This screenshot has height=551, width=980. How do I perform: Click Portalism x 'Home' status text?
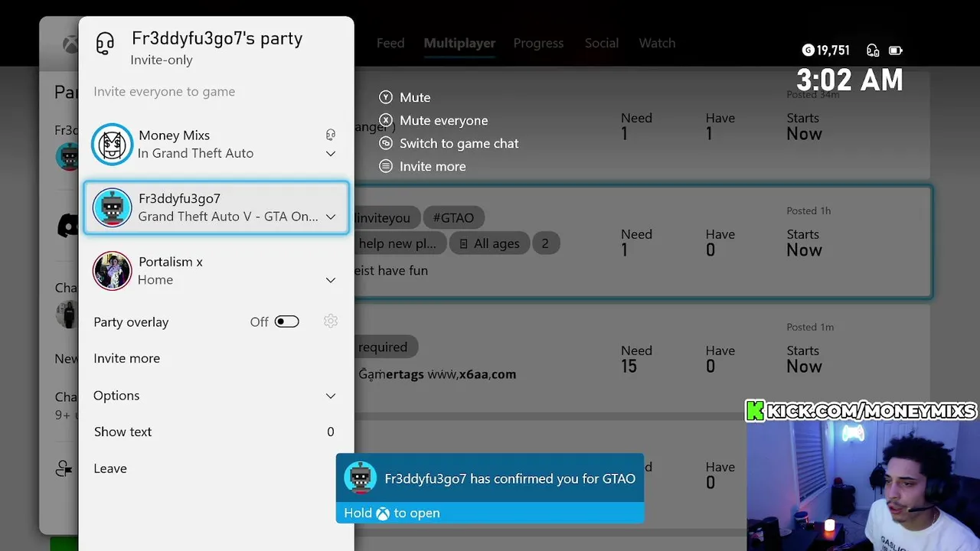pos(155,280)
